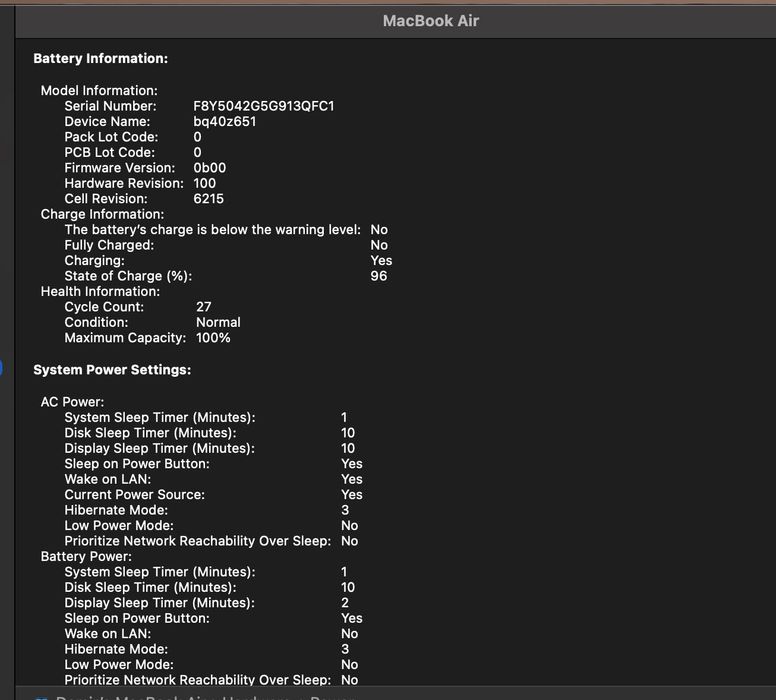Click Display Sleep Timer under Battery Power
This screenshot has width=776, height=700.
point(159,602)
